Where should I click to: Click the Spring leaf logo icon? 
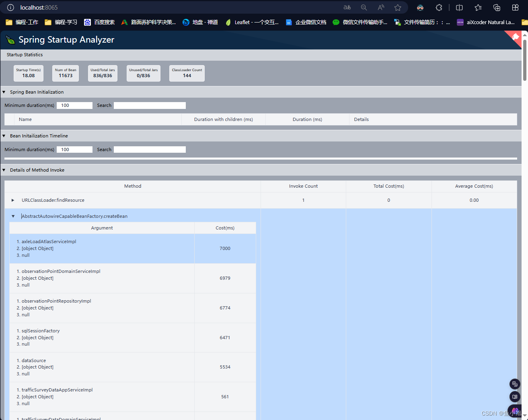point(10,39)
